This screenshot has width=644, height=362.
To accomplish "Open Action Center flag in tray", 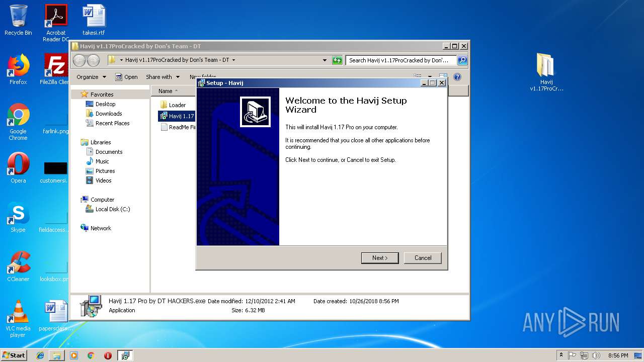I will pos(572,355).
